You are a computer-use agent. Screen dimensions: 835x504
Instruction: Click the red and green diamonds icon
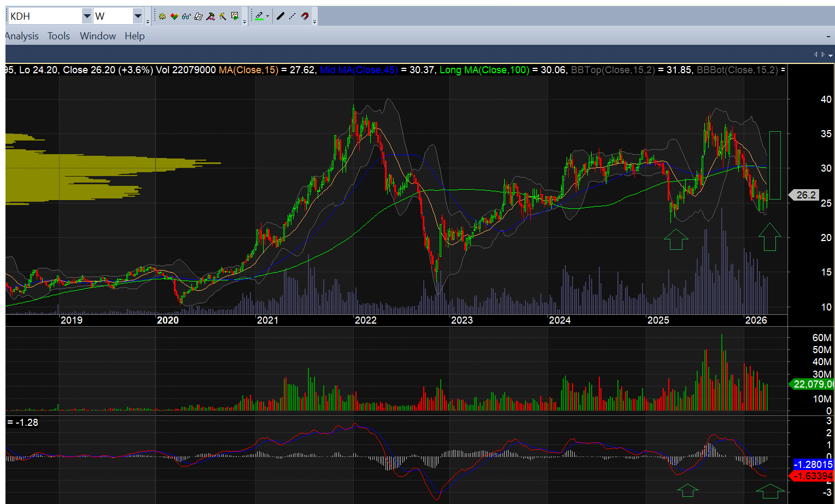(174, 16)
